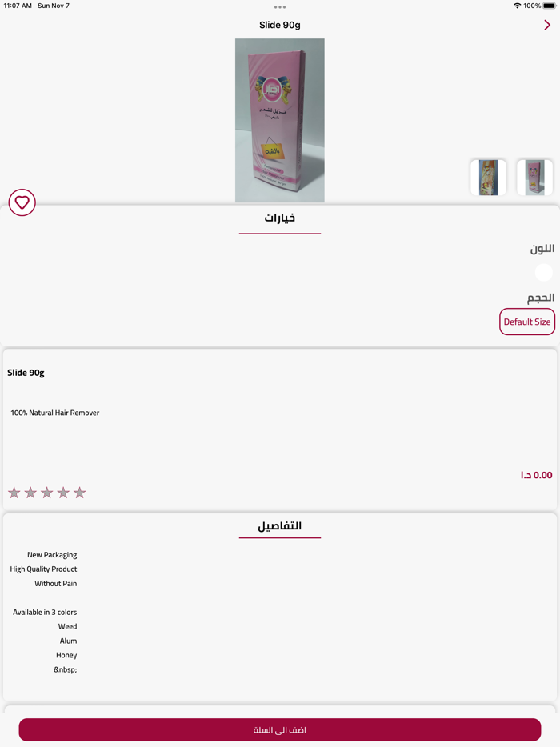Image resolution: width=560 pixels, height=747 pixels.
Task: Select the Default Size option
Action: [x=527, y=322]
